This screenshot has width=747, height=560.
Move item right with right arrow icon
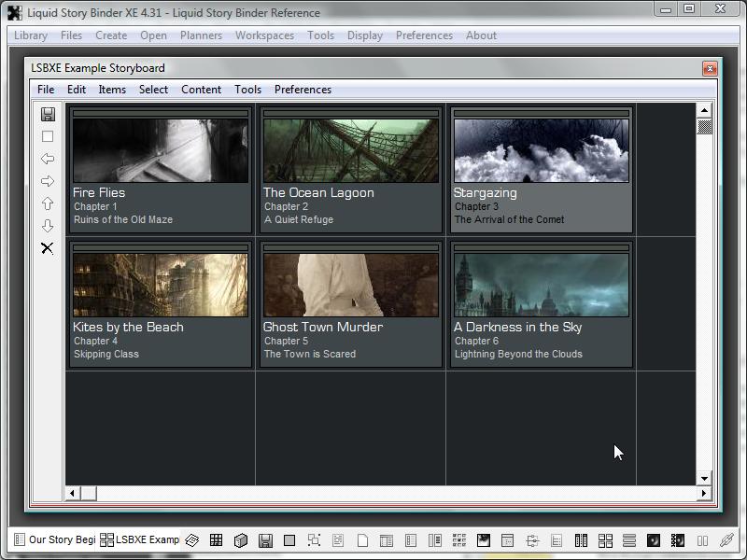[x=48, y=181]
